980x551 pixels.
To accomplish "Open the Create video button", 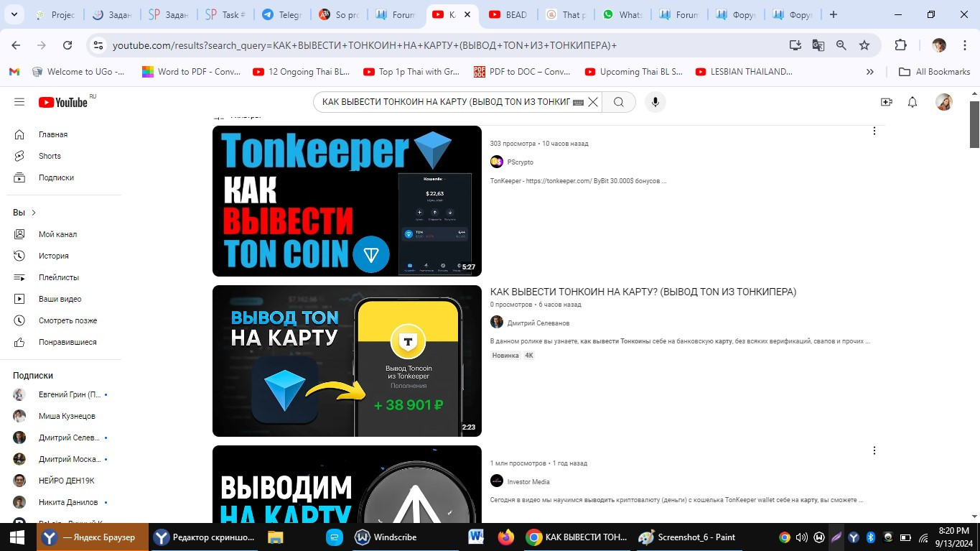I will pos(886,102).
